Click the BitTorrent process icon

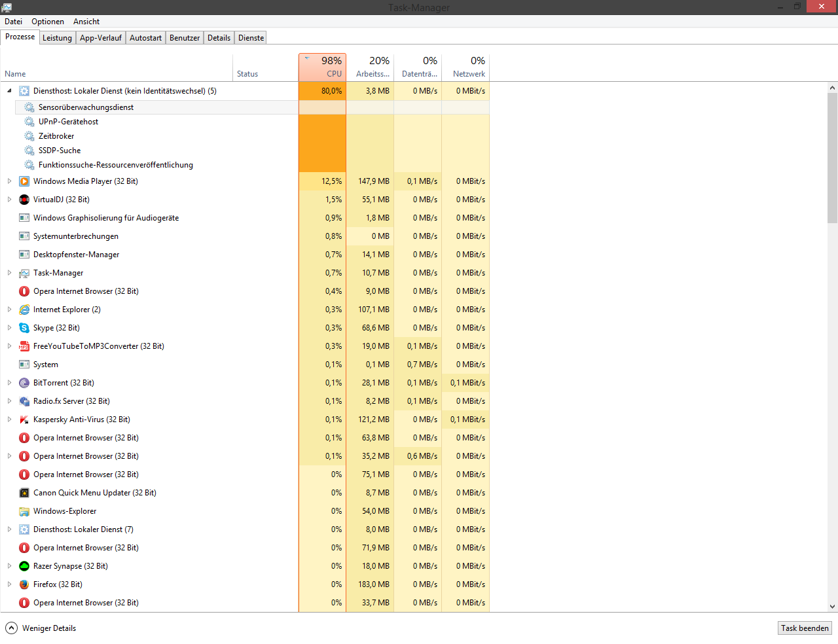point(24,383)
